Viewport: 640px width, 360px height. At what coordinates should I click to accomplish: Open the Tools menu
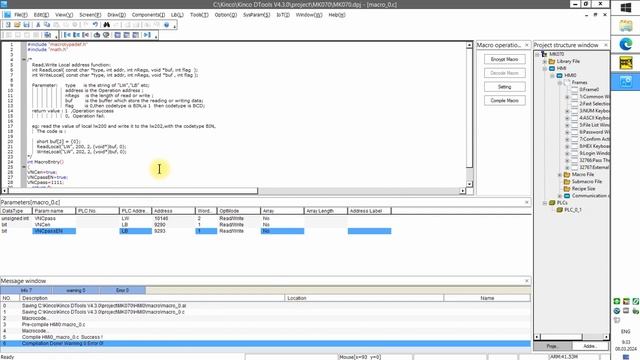tap(199, 15)
